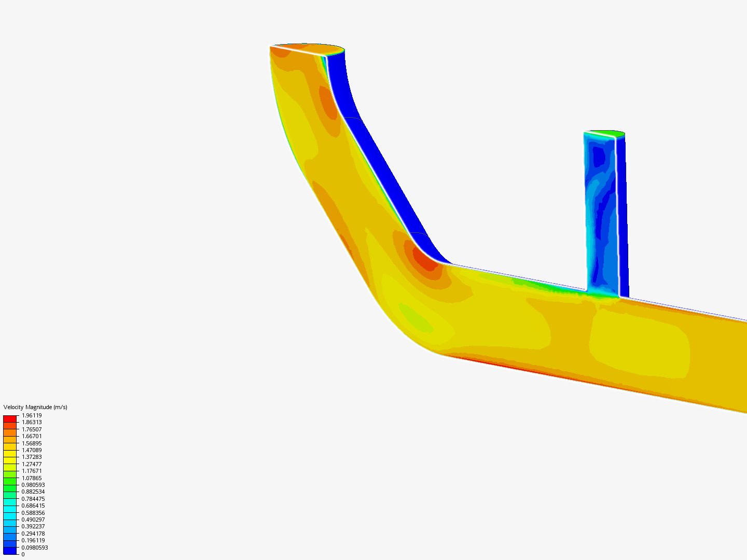The height and width of the screenshot is (560, 747).
Task: Select the legend value 1.07865
Action: [32, 478]
